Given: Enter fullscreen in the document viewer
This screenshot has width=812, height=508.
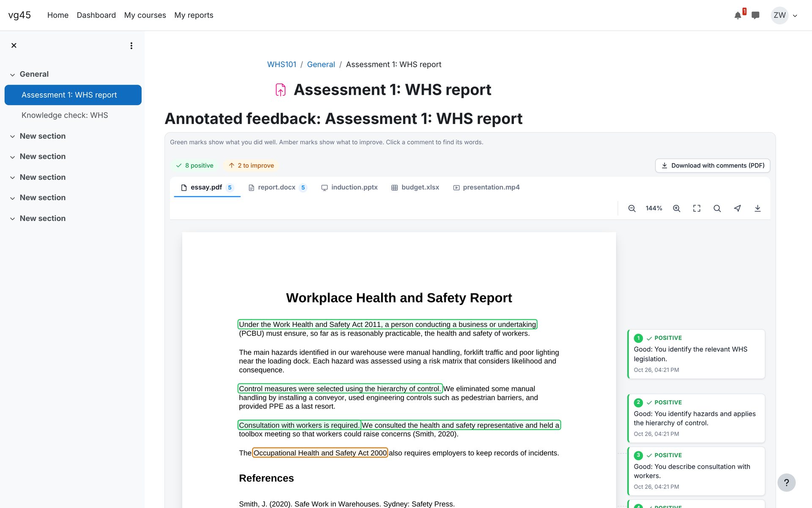Looking at the screenshot, I should click(697, 208).
